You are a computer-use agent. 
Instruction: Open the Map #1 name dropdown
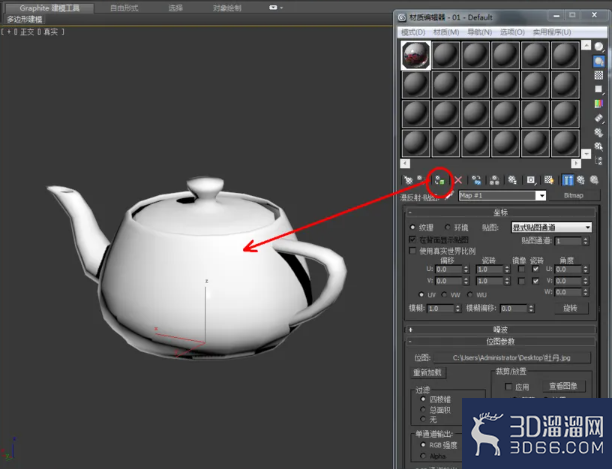[541, 195]
